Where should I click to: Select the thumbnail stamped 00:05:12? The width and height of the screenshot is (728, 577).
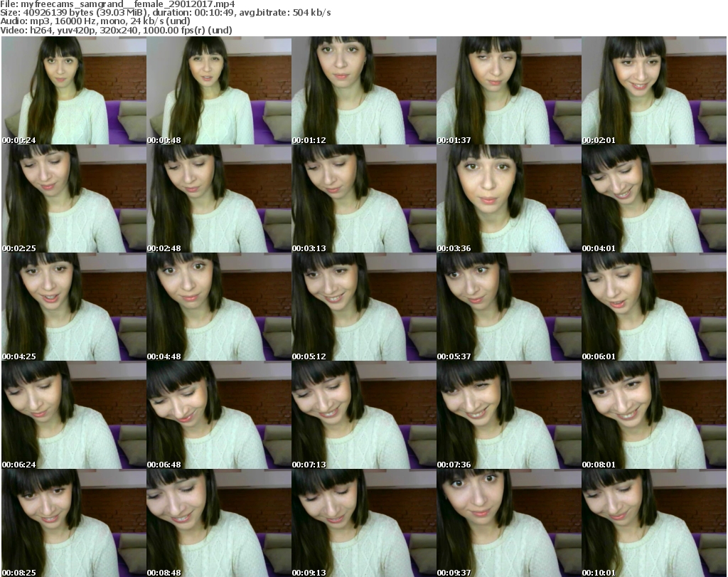tap(364, 307)
